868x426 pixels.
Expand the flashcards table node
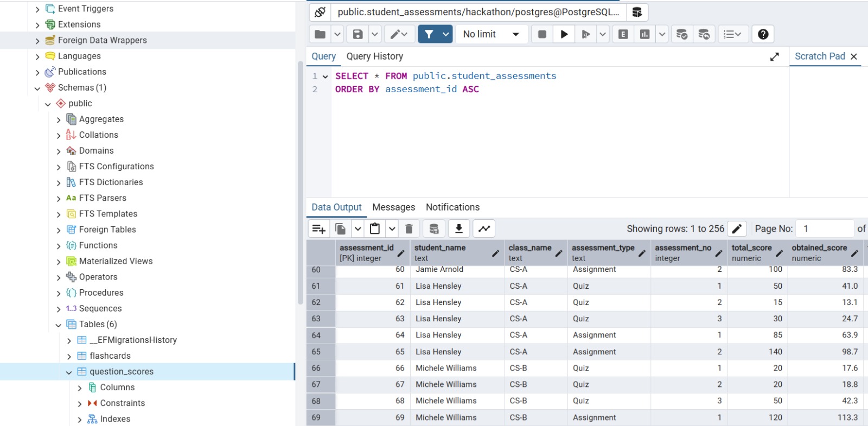click(x=69, y=357)
